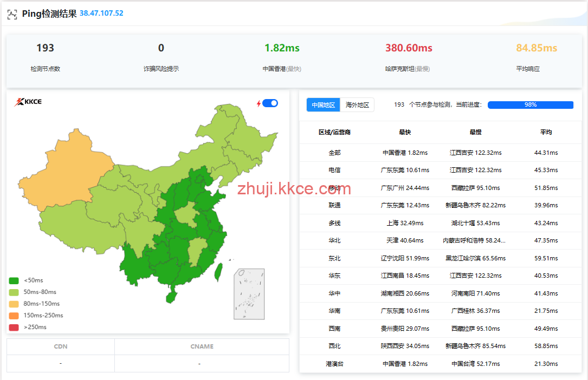Image resolution: width=588 pixels, height=380 pixels.
Task: Select the 中国地区 tab
Action: point(324,105)
